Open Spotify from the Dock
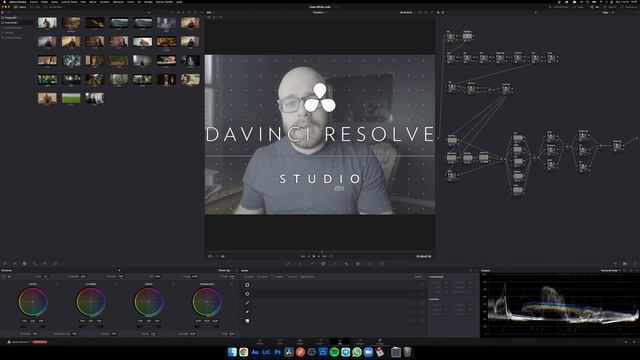 (334, 352)
